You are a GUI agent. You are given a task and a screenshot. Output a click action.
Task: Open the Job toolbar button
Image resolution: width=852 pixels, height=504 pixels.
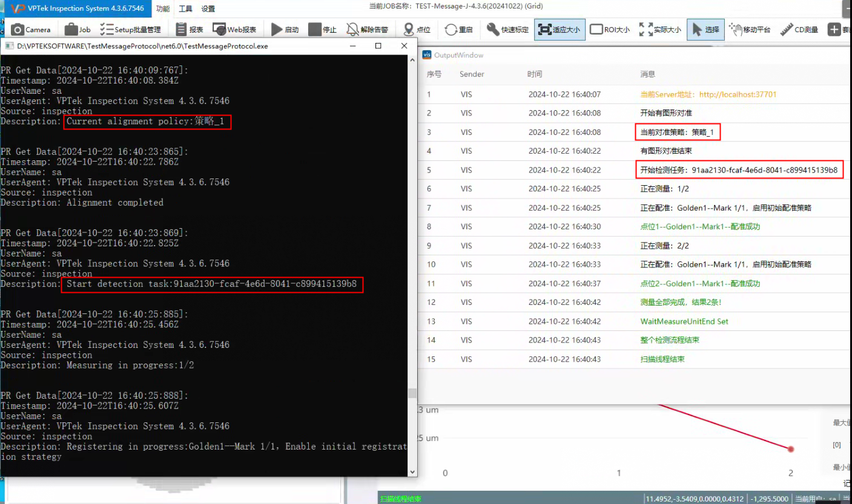click(78, 29)
